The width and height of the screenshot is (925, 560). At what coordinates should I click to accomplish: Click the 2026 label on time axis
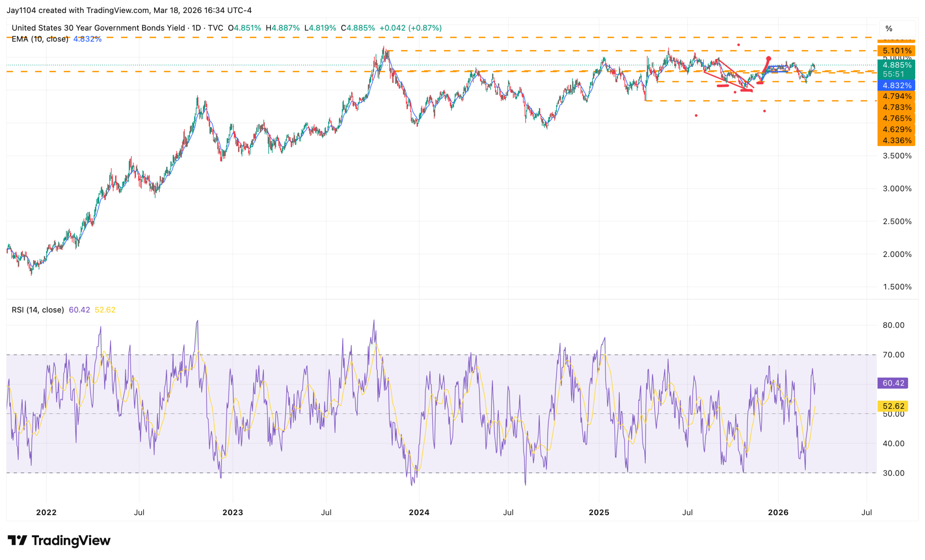point(778,512)
